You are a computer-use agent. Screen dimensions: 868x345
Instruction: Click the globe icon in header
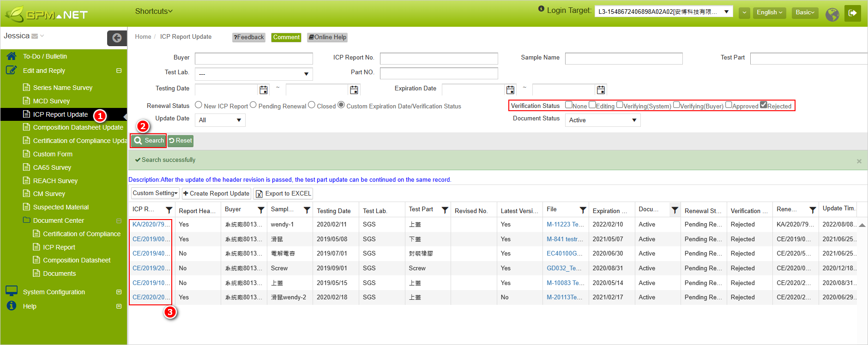(x=832, y=14)
